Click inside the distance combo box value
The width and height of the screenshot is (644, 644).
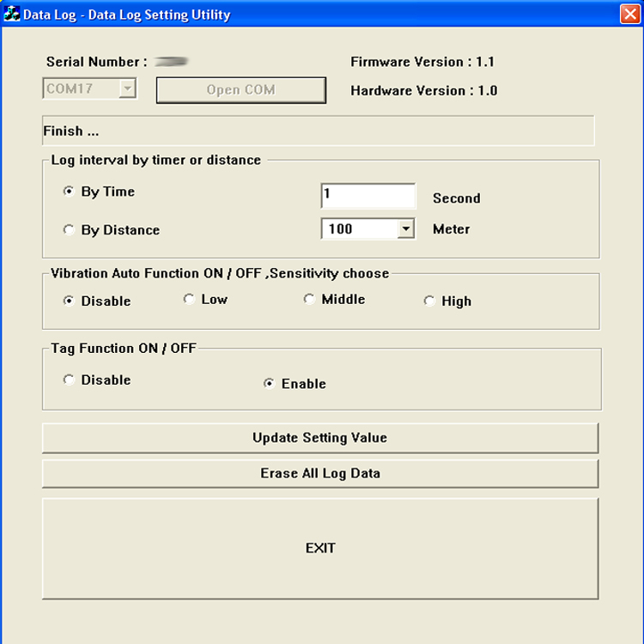[359, 229]
